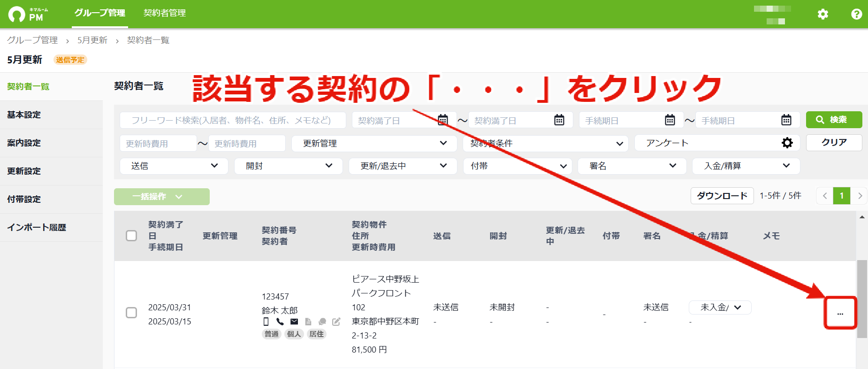Open calendar for first 契約満了日 field
Viewport: 868px width, 369px height.
[x=442, y=120]
